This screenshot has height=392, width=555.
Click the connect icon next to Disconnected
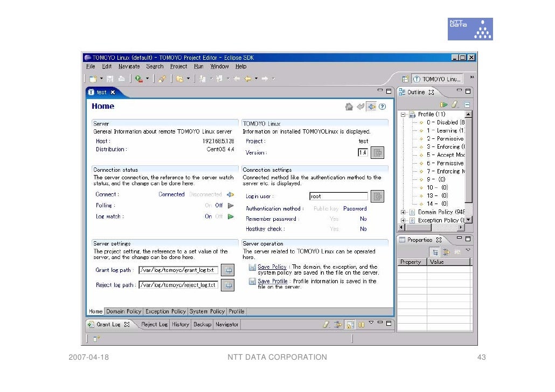(x=231, y=194)
